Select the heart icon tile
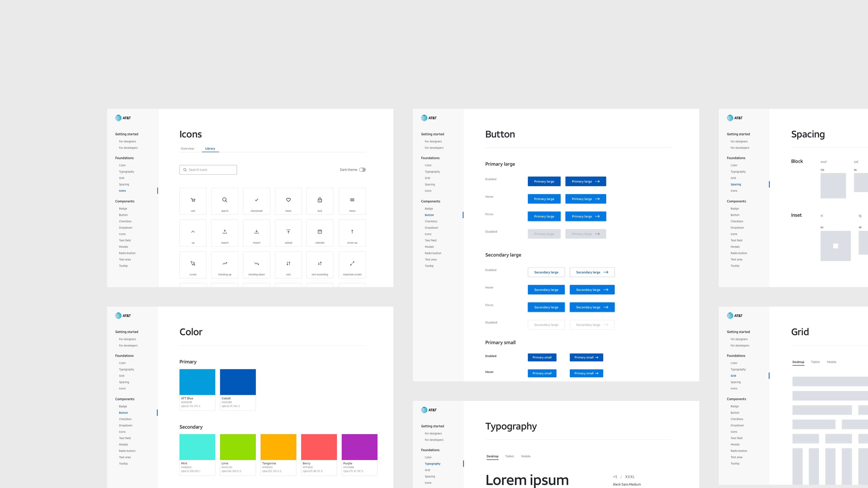Screen dimensions: 868x488 (288, 201)
